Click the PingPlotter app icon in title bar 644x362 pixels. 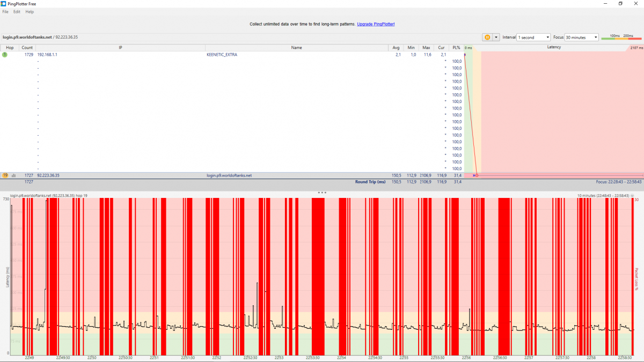click(x=3, y=3)
